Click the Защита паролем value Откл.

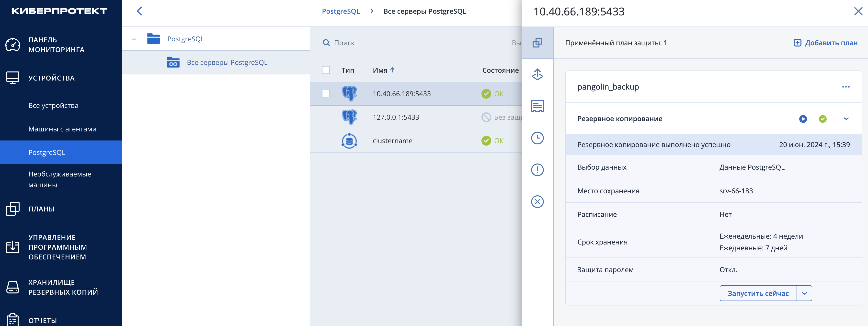[x=728, y=270]
